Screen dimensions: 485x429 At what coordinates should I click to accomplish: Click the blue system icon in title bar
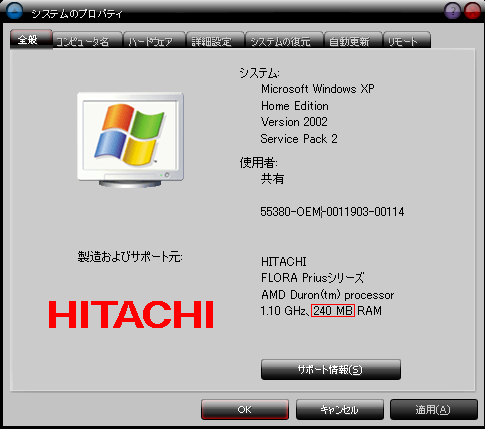pyautogui.click(x=14, y=10)
